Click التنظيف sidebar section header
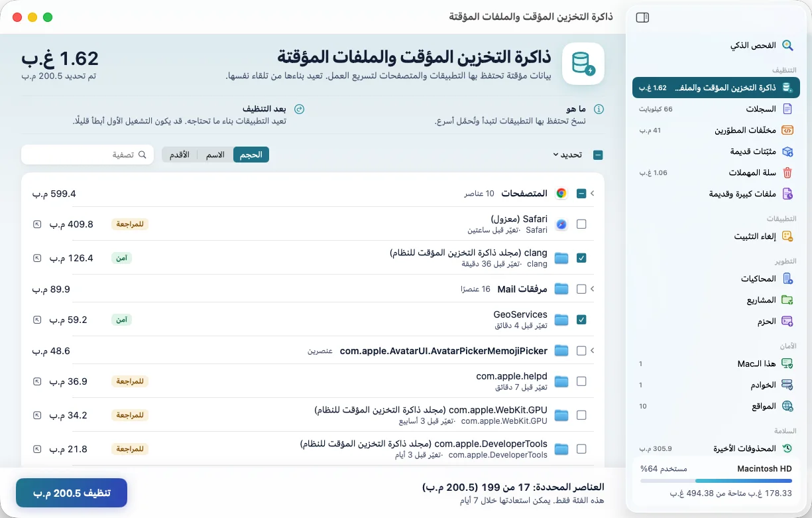The width and height of the screenshot is (812, 518). point(784,70)
